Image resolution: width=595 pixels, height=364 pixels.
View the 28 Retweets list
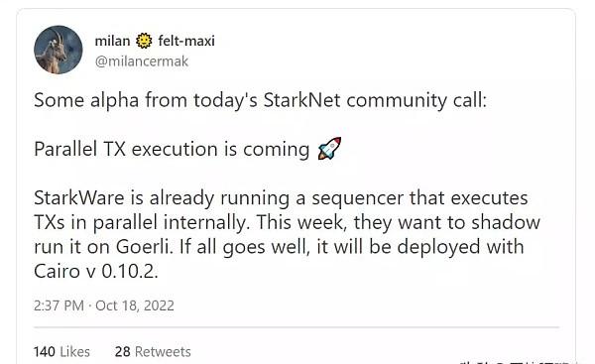153,351
